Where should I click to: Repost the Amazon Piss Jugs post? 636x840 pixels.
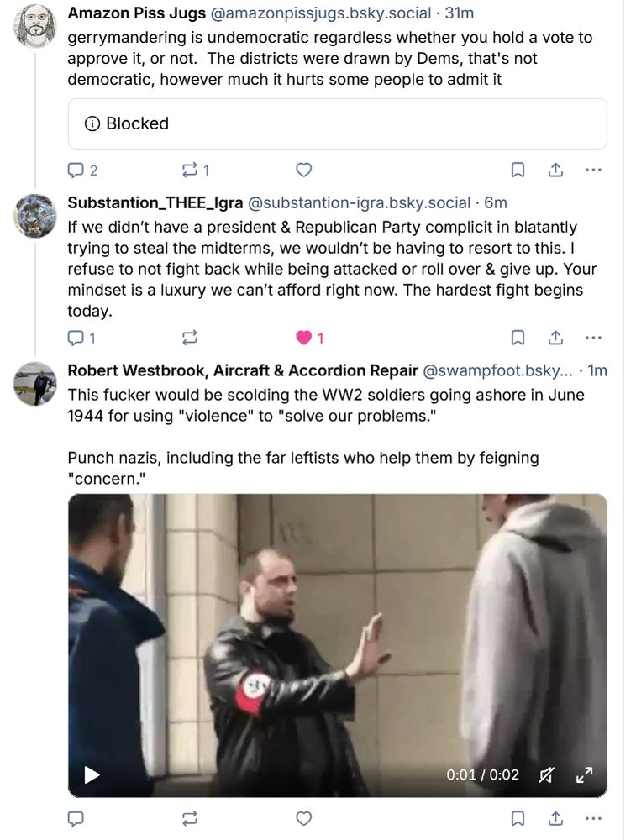[196, 171]
